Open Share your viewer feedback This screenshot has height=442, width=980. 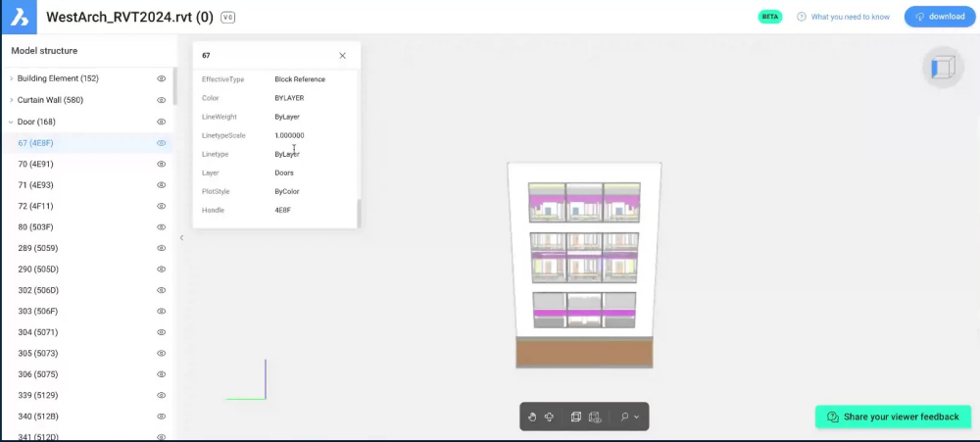click(893, 417)
